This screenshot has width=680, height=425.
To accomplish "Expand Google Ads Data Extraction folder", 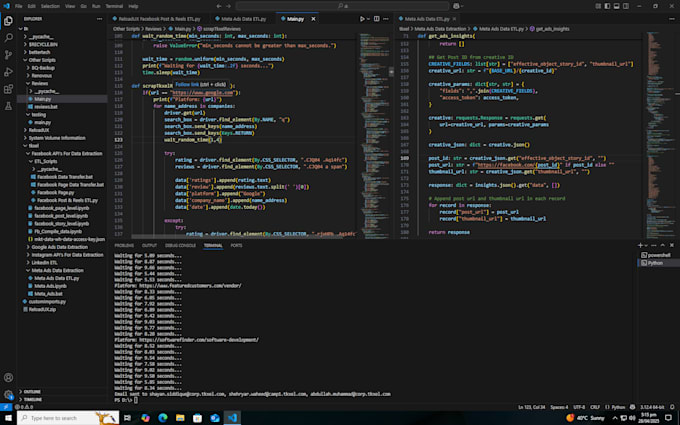I will click(x=59, y=247).
